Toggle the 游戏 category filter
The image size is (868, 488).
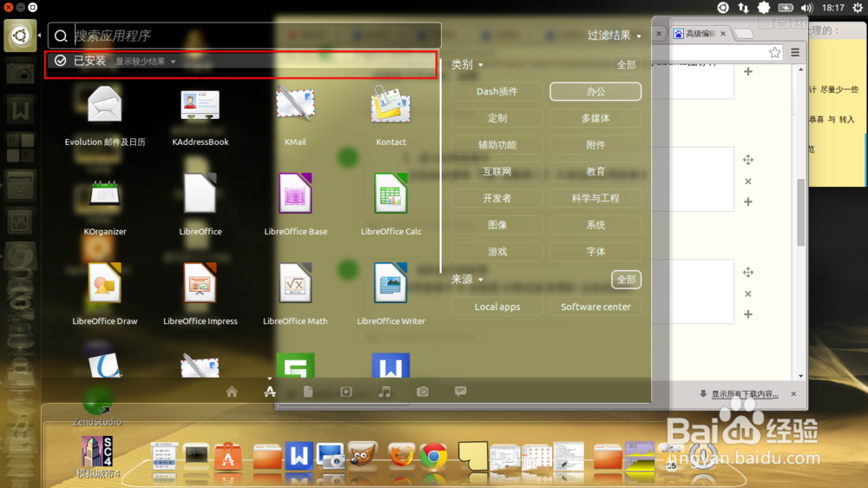point(497,252)
